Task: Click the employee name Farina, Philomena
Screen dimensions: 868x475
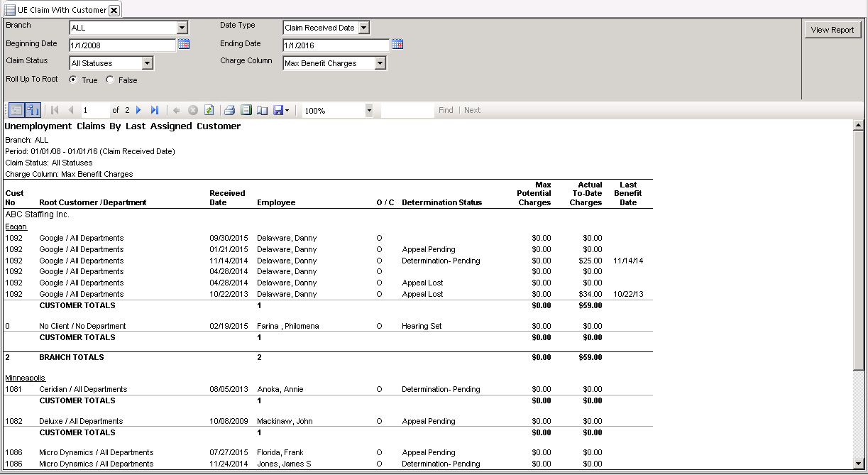Action: click(288, 326)
